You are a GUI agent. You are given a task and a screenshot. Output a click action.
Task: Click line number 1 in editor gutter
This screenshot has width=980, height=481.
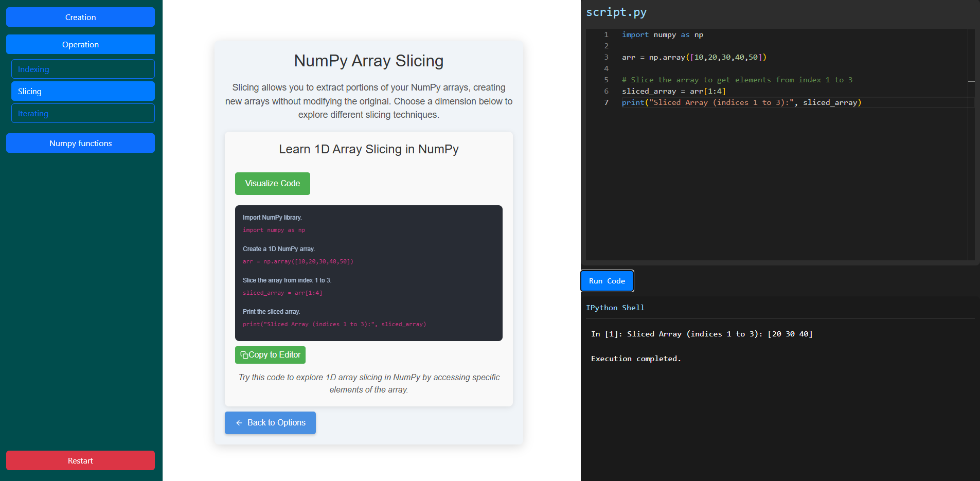tap(606, 34)
